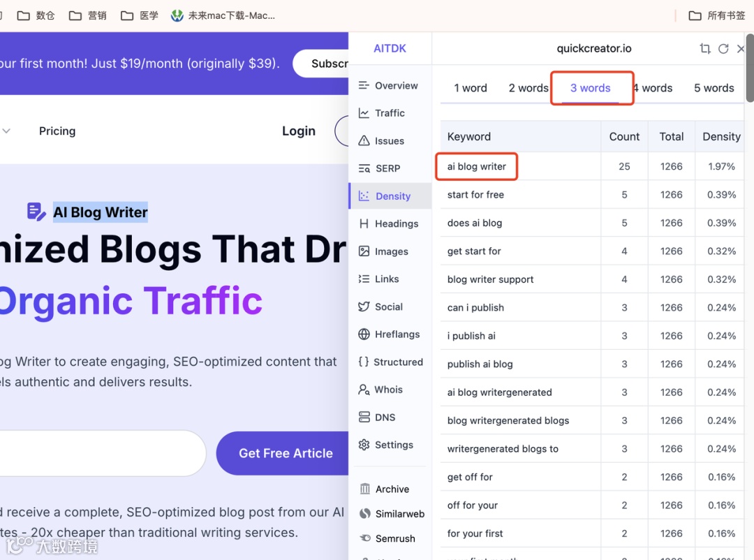Open the 医学 bookmark folder
Screen dimensions: 754x560
[x=140, y=15]
